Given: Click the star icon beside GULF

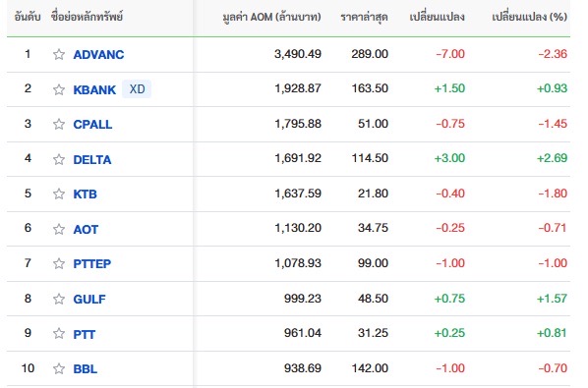Looking at the screenshot, I should pyautogui.click(x=59, y=299).
